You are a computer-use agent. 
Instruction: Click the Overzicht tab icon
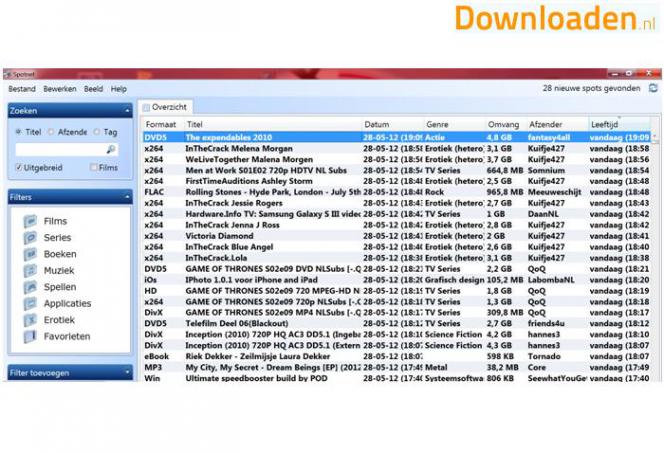click(146, 108)
